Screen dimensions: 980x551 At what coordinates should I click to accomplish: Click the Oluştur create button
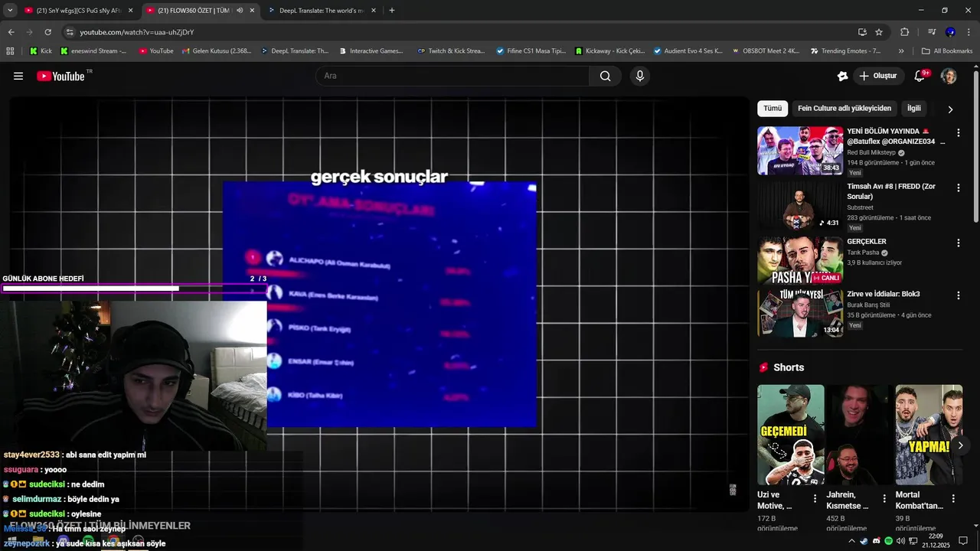tap(877, 76)
